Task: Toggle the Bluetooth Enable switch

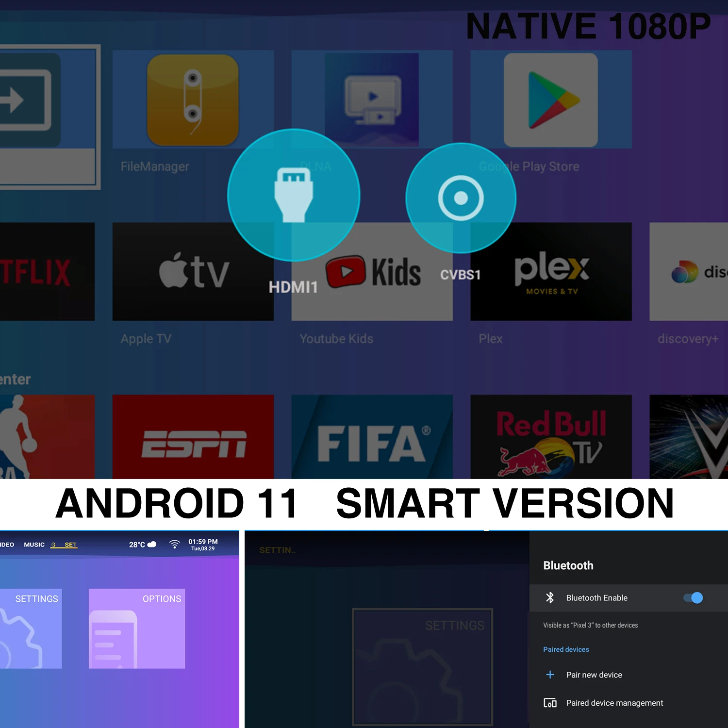Action: click(693, 598)
